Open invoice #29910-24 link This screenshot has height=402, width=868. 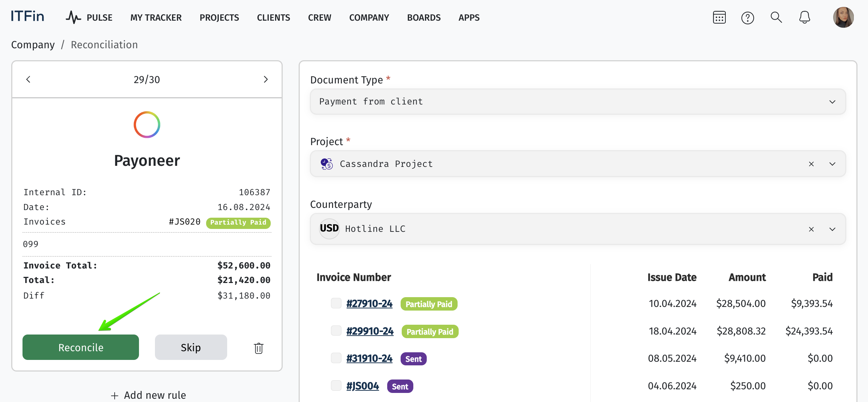pos(370,331)
